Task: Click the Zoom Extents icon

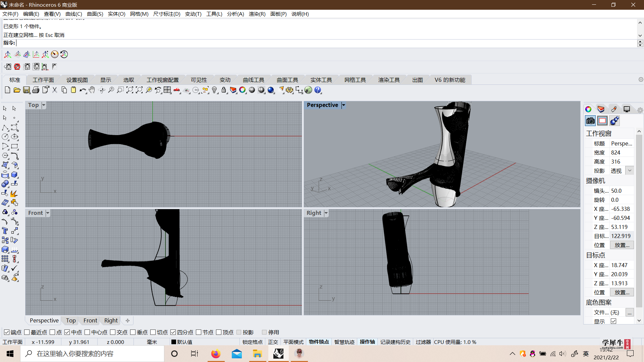Action: click(130, 90)
